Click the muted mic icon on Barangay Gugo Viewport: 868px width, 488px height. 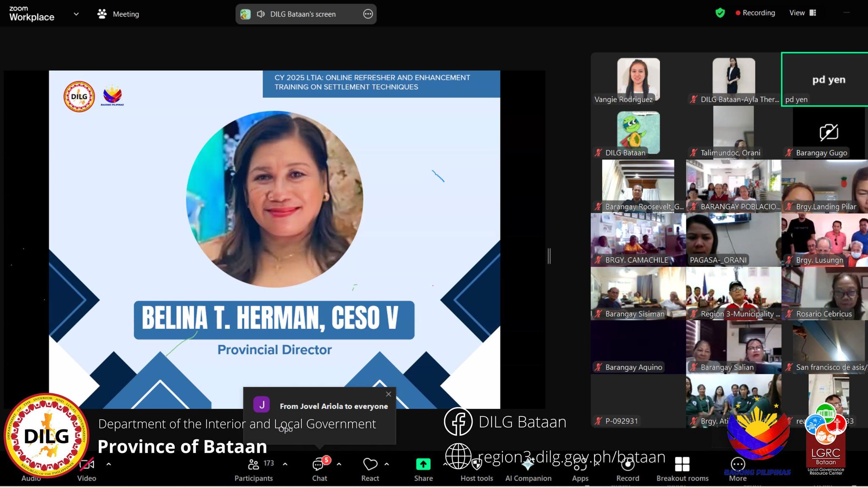tap(789, 153)
